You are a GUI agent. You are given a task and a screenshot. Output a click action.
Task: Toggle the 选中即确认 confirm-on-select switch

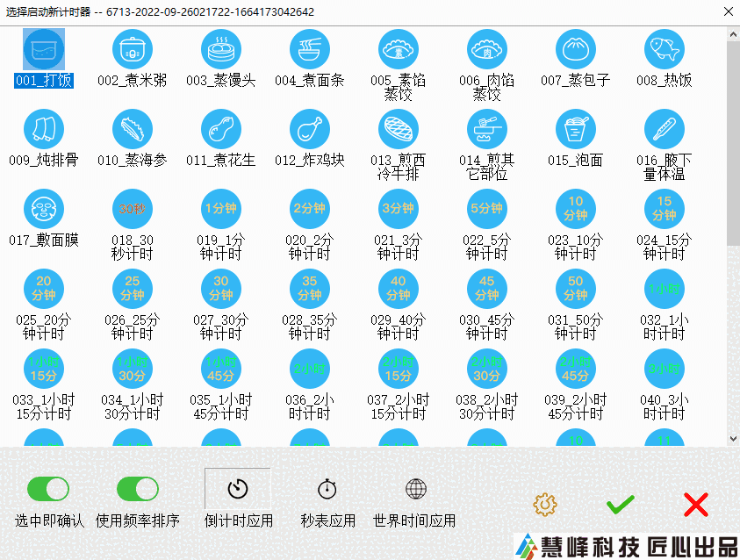(48, 489)
